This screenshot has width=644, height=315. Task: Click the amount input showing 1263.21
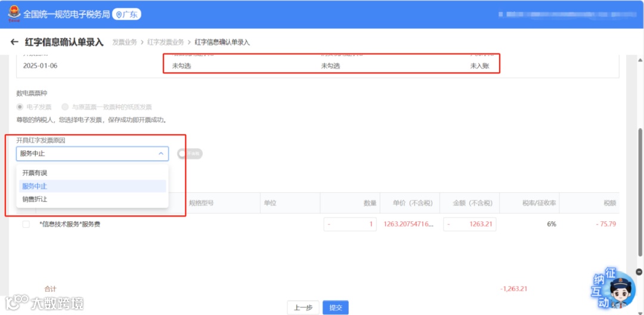coord(469,224)
